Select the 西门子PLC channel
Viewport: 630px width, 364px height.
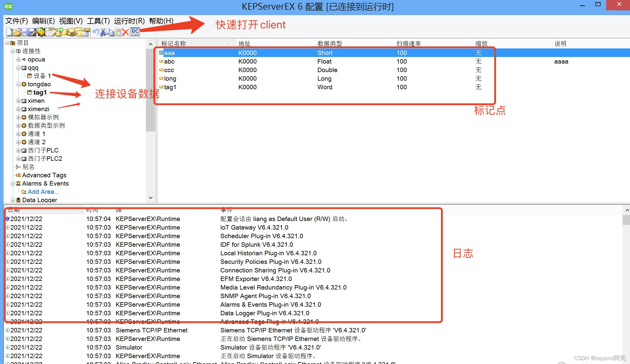click(43, 150)
